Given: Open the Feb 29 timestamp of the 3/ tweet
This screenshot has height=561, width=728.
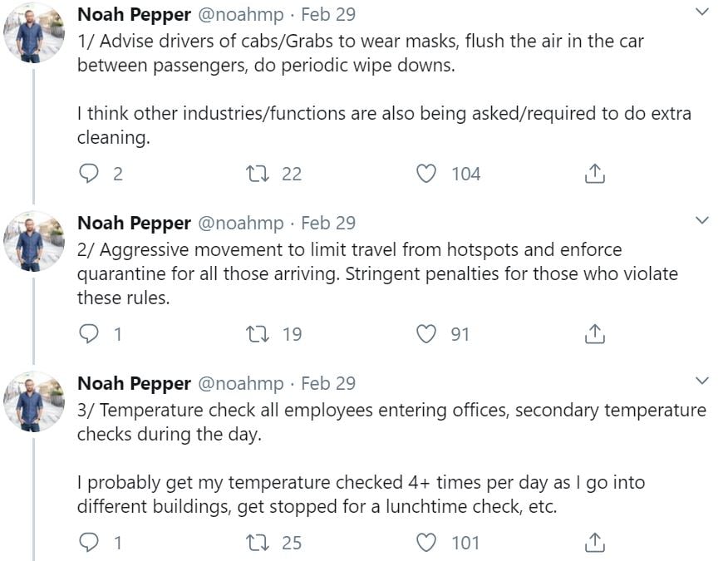Looking at the screenshot, I should [327, 383].
